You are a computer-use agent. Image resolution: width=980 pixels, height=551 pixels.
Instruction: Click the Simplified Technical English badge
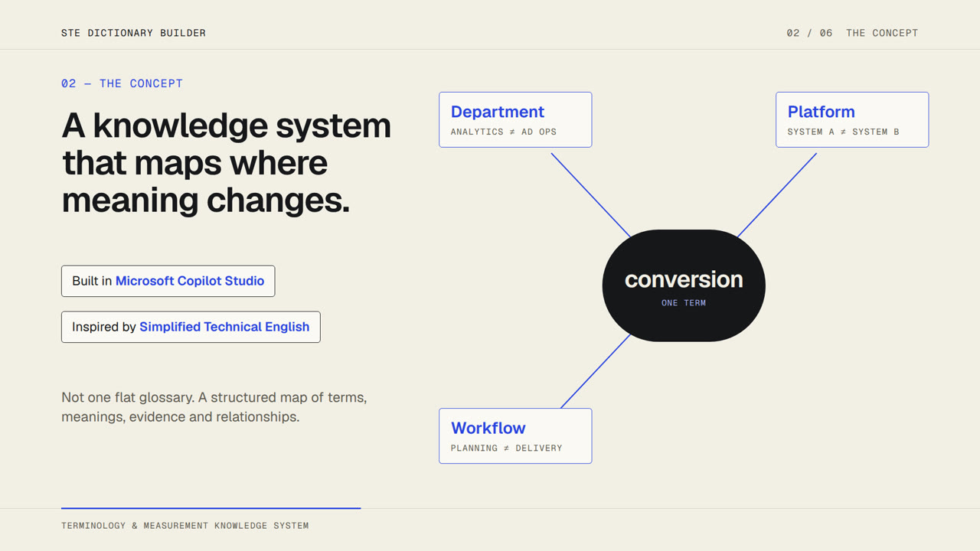tap(191, 327)
